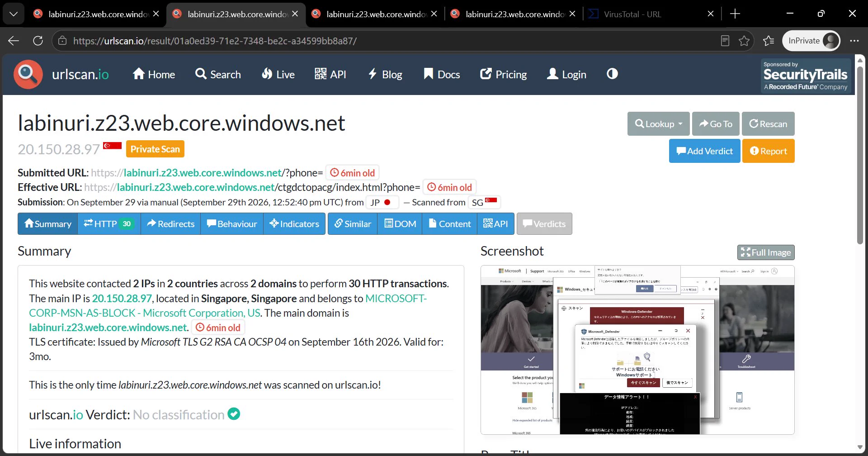Image resolution: width=868 pixels, height=456 pixels.
Task: Go to the Live scans page
Action: [x=278, y=74]
